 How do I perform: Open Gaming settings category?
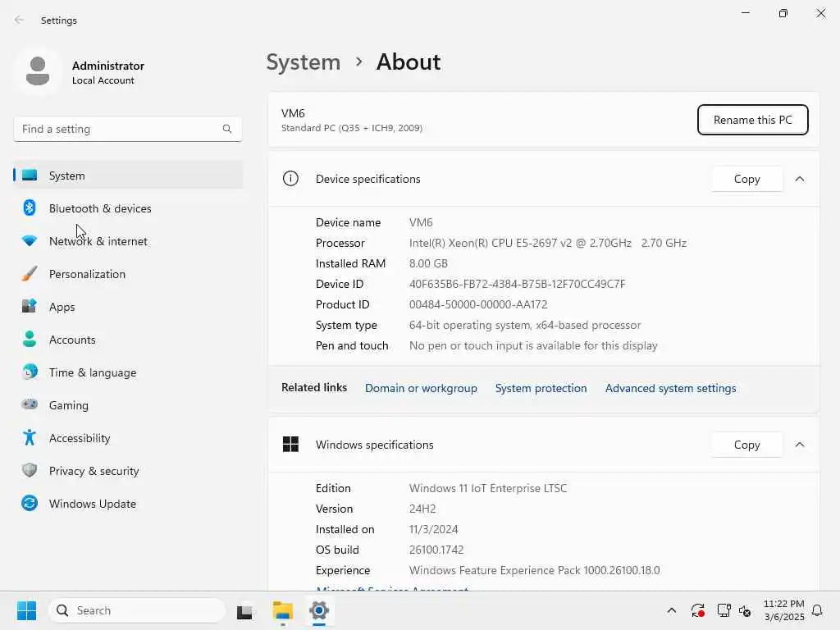tap(128, 404)
